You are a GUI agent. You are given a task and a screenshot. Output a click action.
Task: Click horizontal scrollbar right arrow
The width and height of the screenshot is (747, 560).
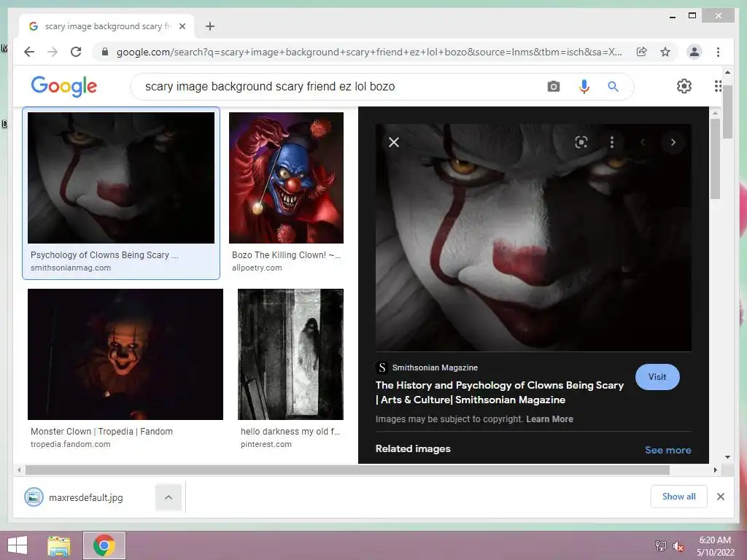tap(715, 470)
